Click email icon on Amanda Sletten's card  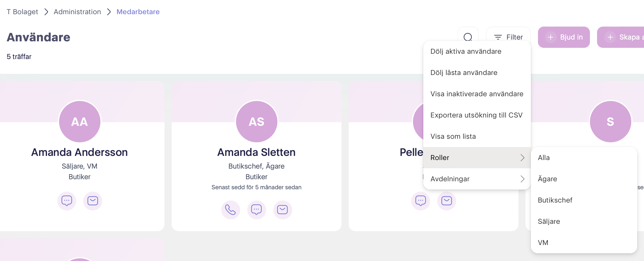(x=282, y=210)
